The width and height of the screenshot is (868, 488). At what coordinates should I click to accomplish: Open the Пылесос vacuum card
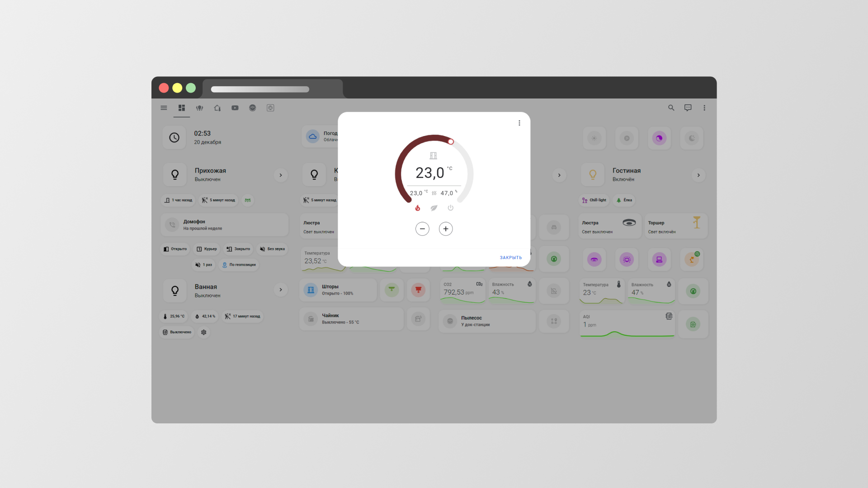tap(487, 321)
